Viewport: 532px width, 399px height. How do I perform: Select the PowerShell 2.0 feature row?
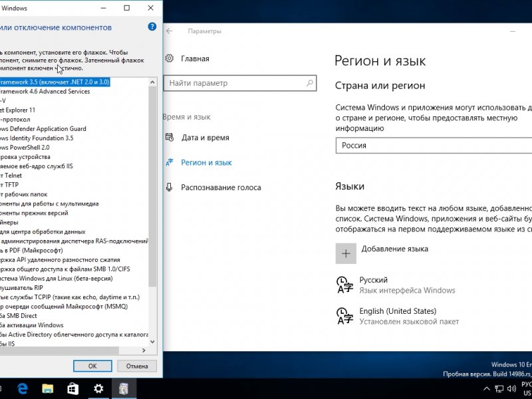click(25, 147)
